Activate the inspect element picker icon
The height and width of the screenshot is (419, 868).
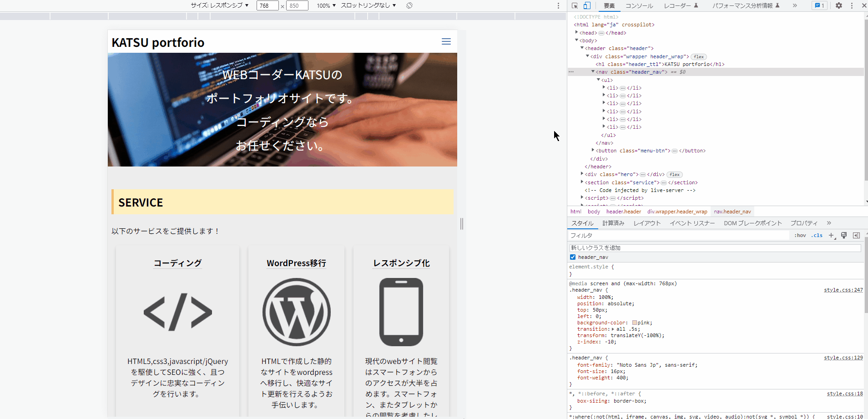575,5
